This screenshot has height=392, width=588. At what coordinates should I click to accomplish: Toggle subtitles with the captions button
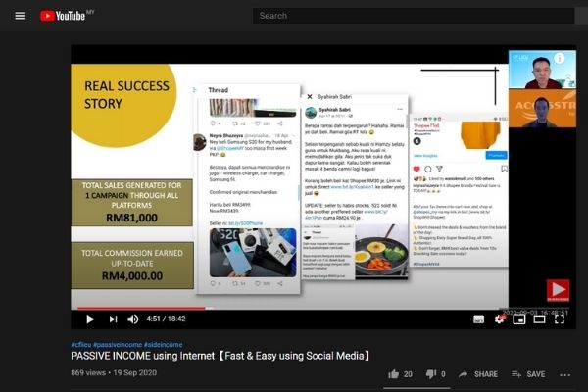(x=479, y=319)
